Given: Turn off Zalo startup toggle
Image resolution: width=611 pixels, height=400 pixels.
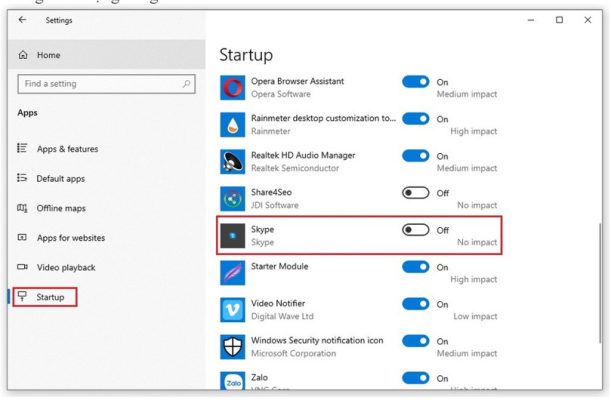Looking at the screenshot, I should (x=416, y=378).
